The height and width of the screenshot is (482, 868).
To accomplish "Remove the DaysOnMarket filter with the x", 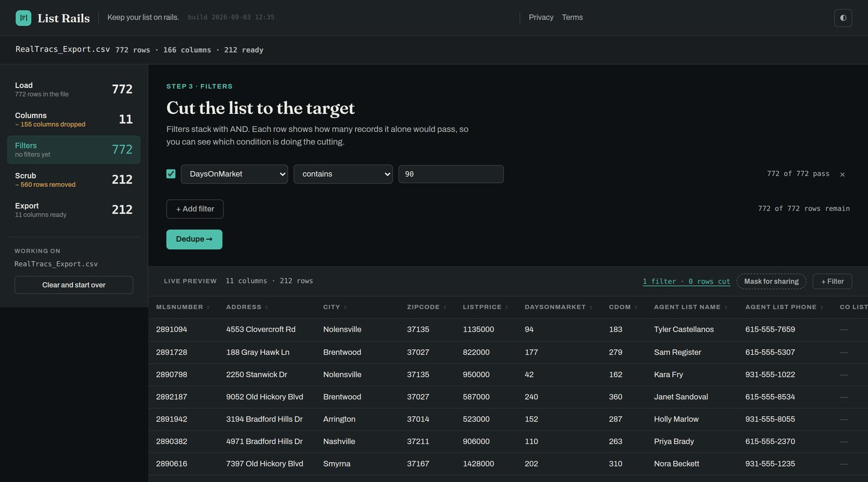I will pos(842,174).
